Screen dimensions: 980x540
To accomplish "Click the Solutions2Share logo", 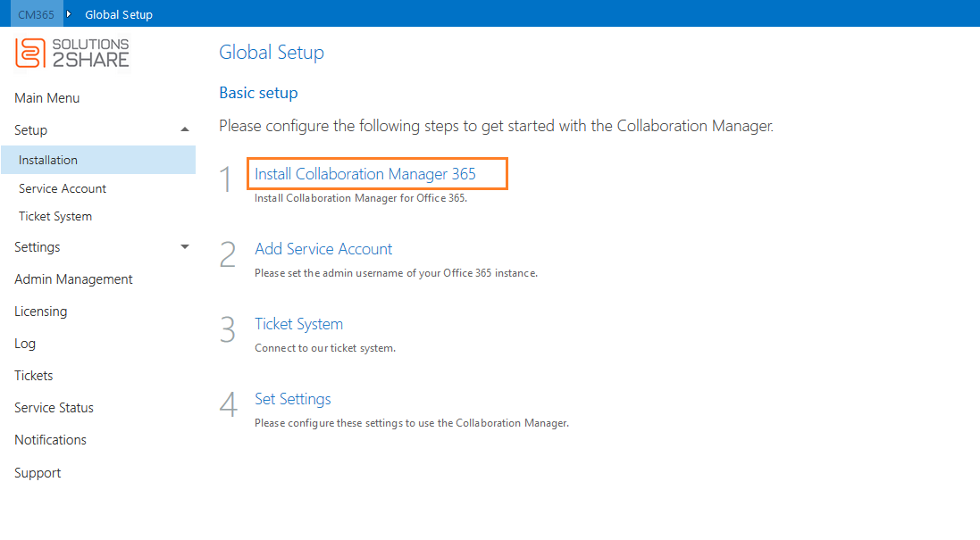I will click(x=72, y=53).
